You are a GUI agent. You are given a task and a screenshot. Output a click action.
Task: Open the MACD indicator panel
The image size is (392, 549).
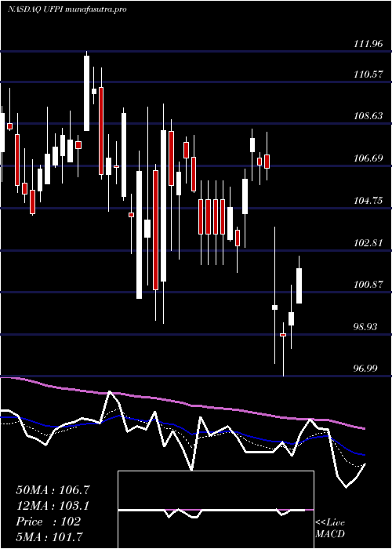tap(216, 510)
